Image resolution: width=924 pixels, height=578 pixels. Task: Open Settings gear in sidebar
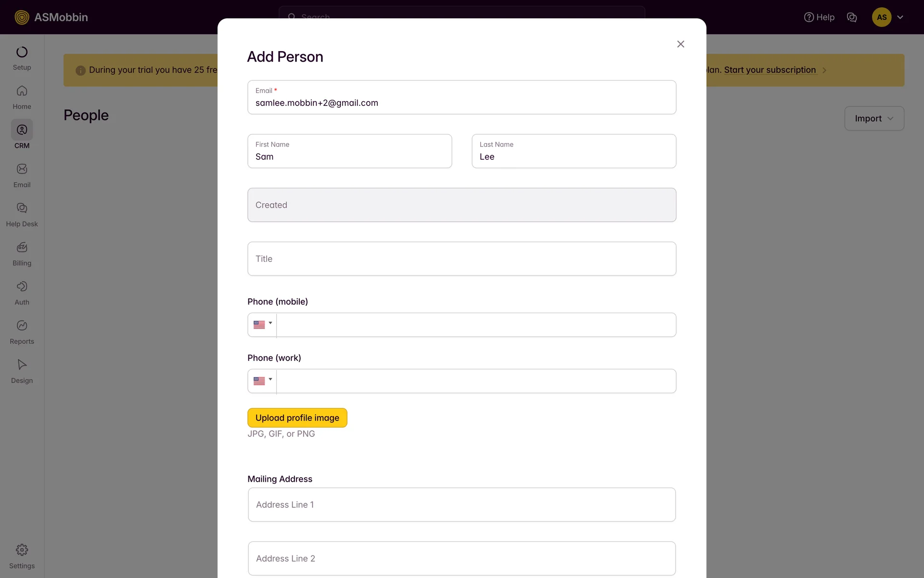click(22, 550)
